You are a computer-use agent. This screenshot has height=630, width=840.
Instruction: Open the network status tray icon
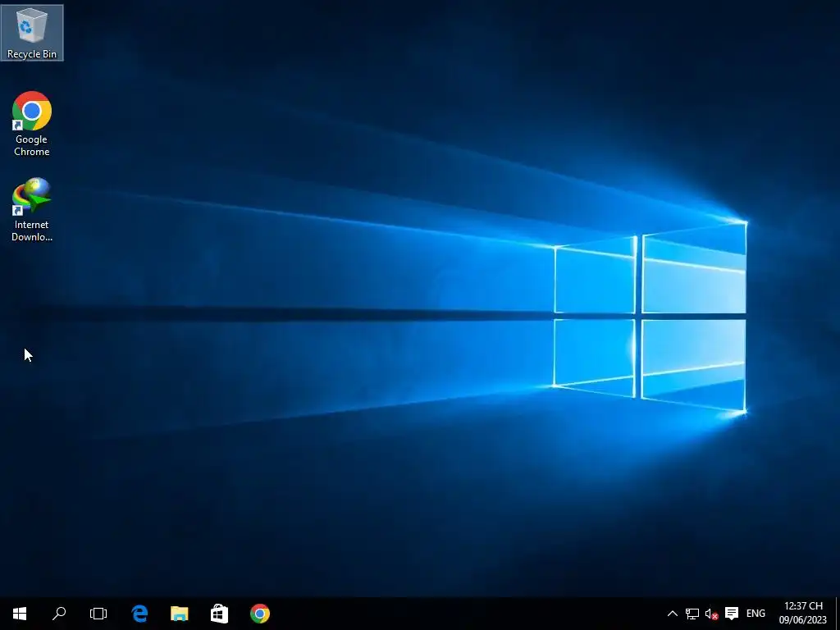[x=692, y=614]
